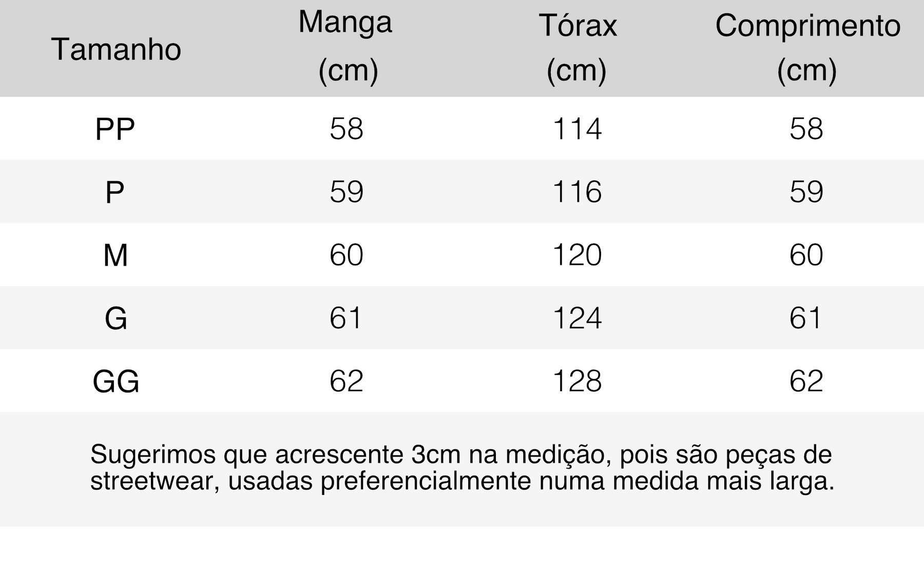Select the Tórax value 124
Screen dimensions: 924x572
pyautogui.click(x=577, y=318)
